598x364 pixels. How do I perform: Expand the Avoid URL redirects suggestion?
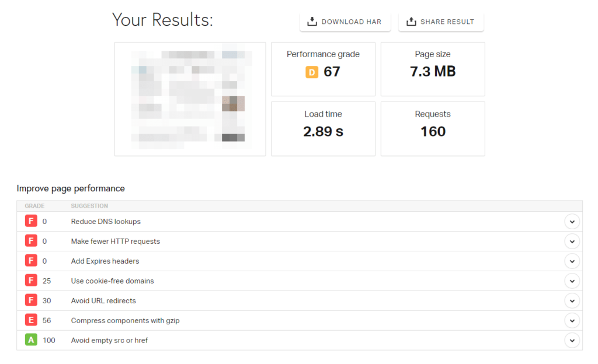pyautogui.click(x=572, y=300)
